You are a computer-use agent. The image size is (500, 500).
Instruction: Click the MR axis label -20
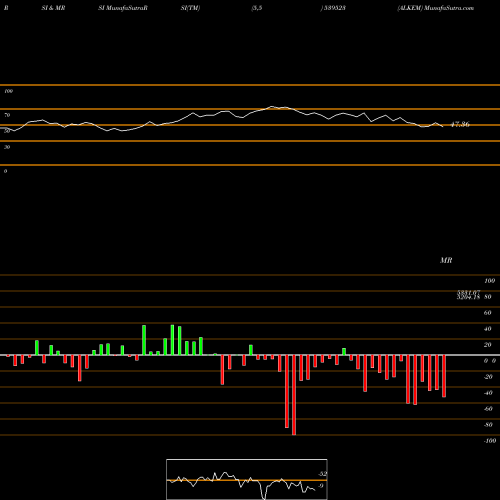[x=488, y=377]
